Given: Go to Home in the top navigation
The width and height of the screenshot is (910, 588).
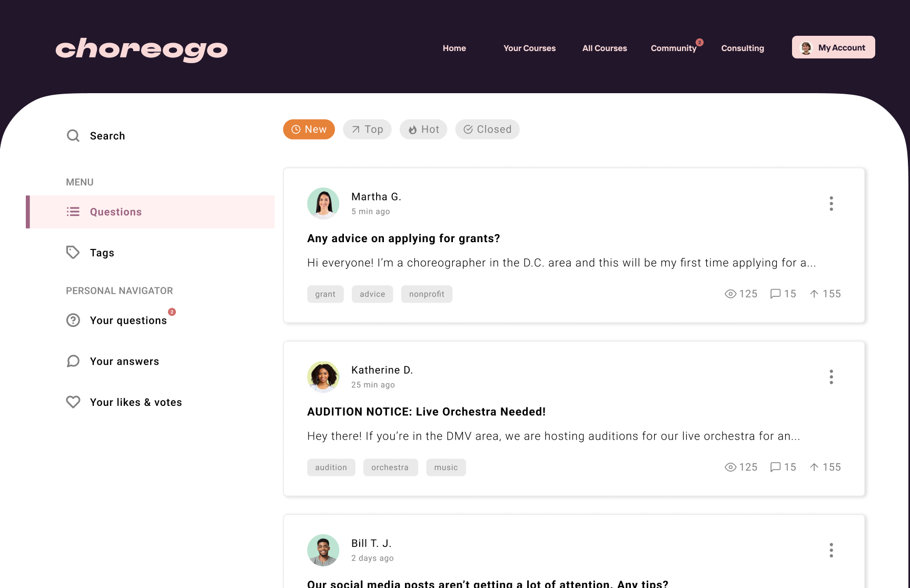Looking at the screenshot, I should [454, 48].
